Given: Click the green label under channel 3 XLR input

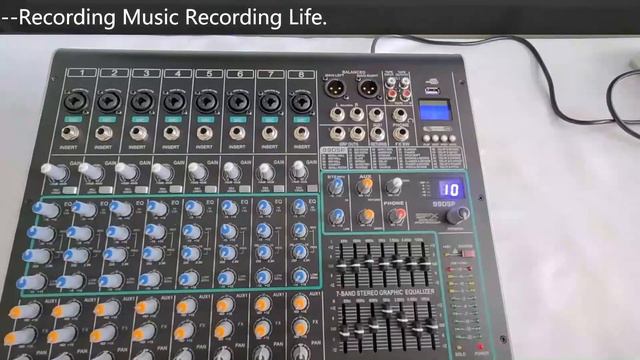Looking at the screenshot, I should pyautogui.click(x=140, y=119).
